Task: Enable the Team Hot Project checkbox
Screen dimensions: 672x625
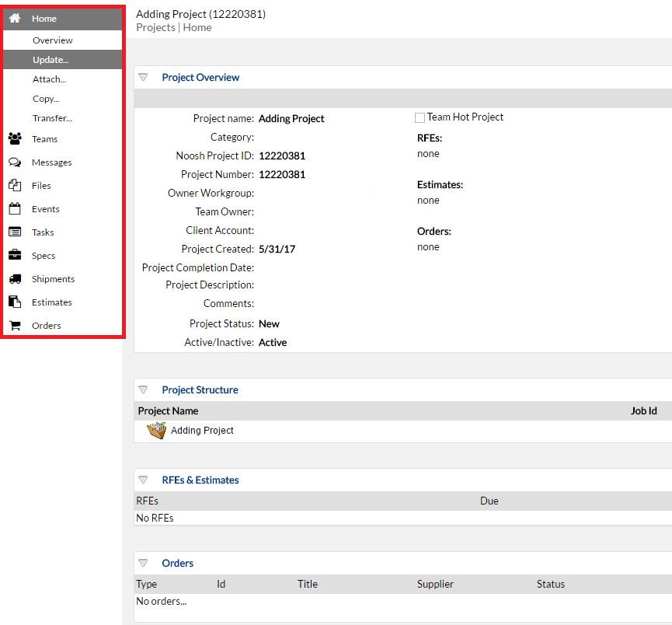Action: (x=420, y=117)
